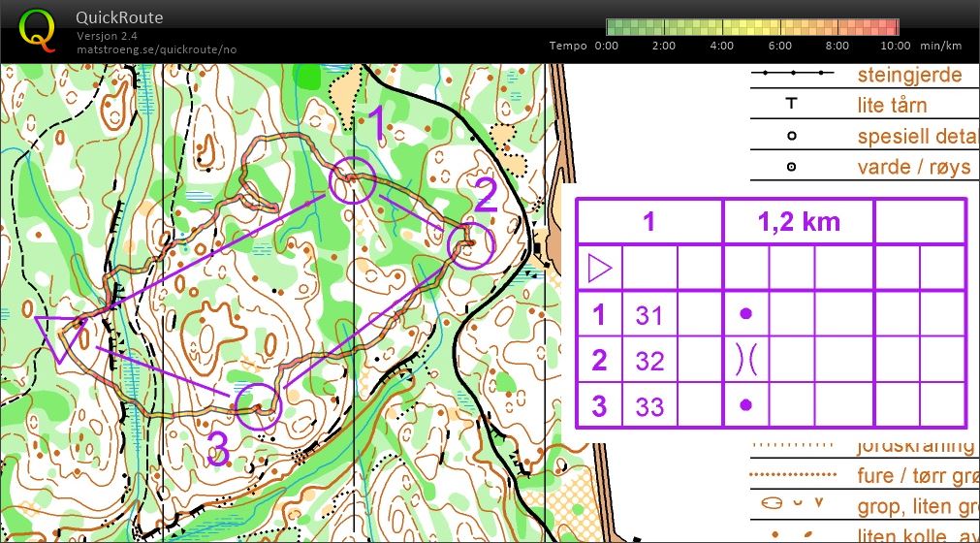Click the dot symbol in control row 3
The image size is (980, 543).
pyautogui.click(x=745, y=404)
